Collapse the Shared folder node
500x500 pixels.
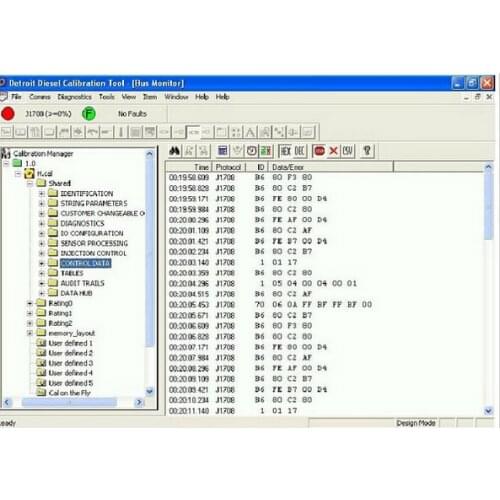pyautogui.click(x=30, y=183)
